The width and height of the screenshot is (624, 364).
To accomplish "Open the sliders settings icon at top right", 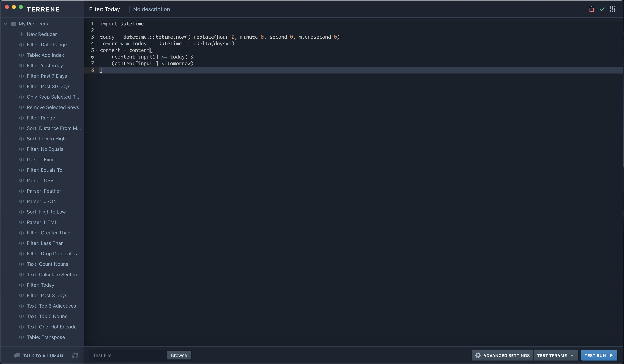I will pyautogui.click(x=612, y=9).
